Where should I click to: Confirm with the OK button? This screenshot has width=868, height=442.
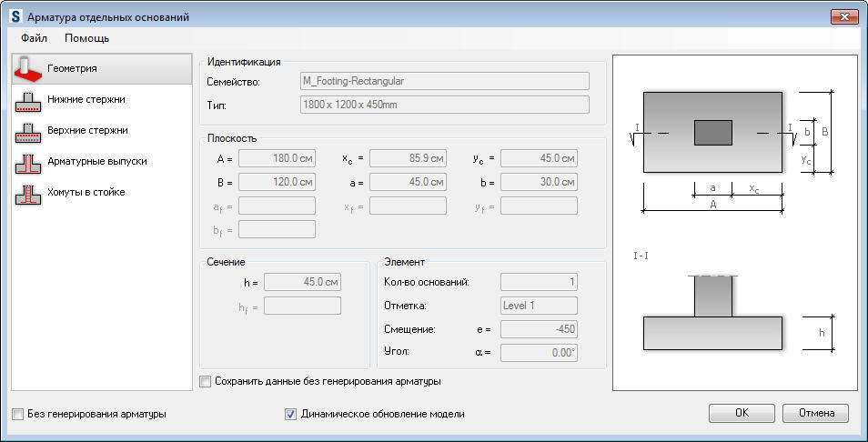pyautogui.click(x=742, y=413)
